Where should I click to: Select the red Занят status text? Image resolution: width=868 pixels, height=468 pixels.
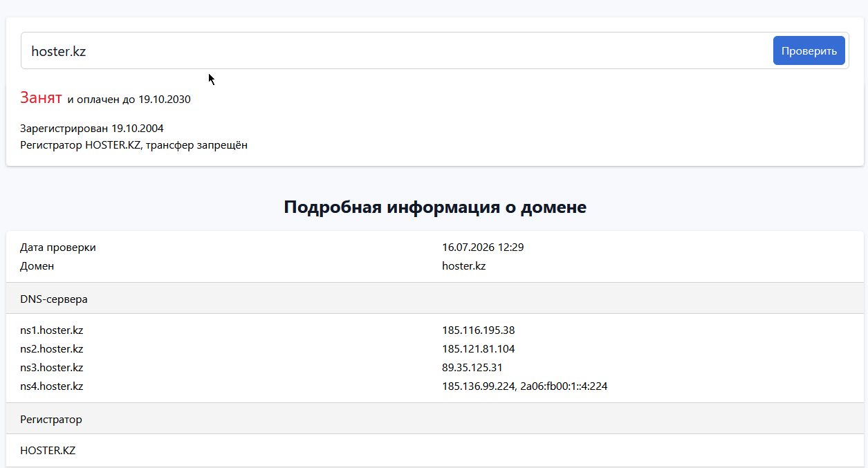click(x=41, y=97)
